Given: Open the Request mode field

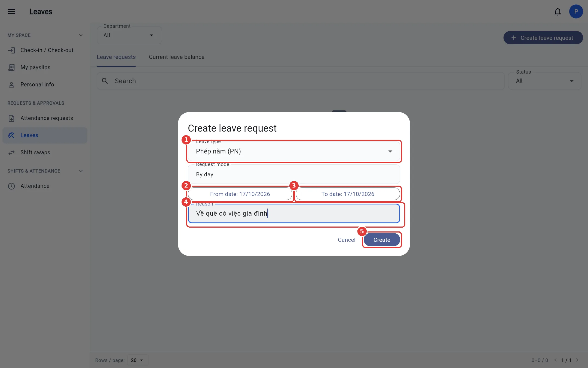Looking at the screenshot, I should (x=294, y=174).
